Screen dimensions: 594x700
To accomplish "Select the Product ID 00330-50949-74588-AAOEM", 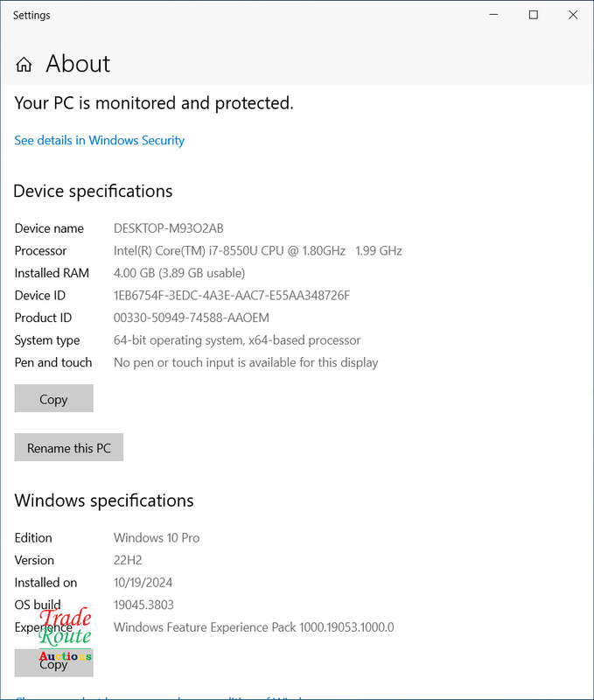I will pos(191,318).
